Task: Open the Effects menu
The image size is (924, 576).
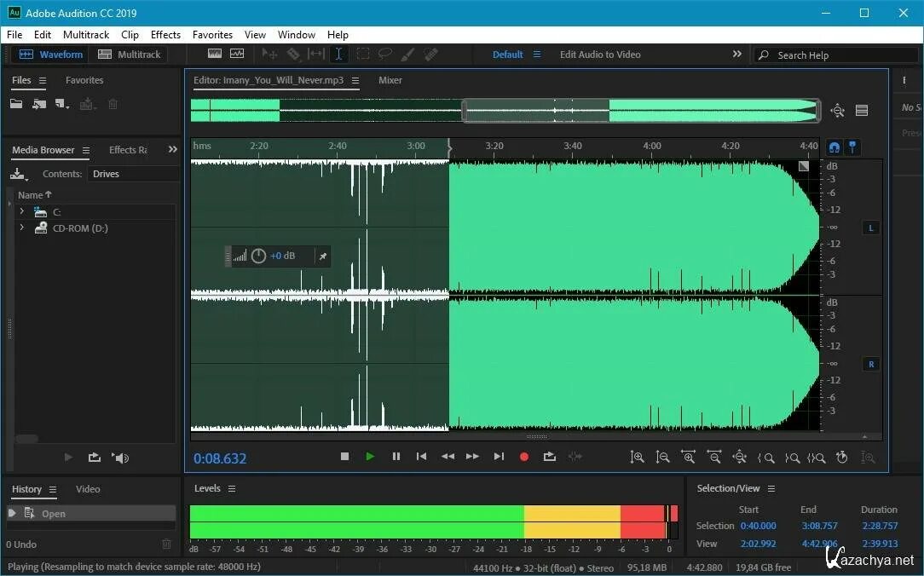Action: pyautogui.click(x=165, y=35)
